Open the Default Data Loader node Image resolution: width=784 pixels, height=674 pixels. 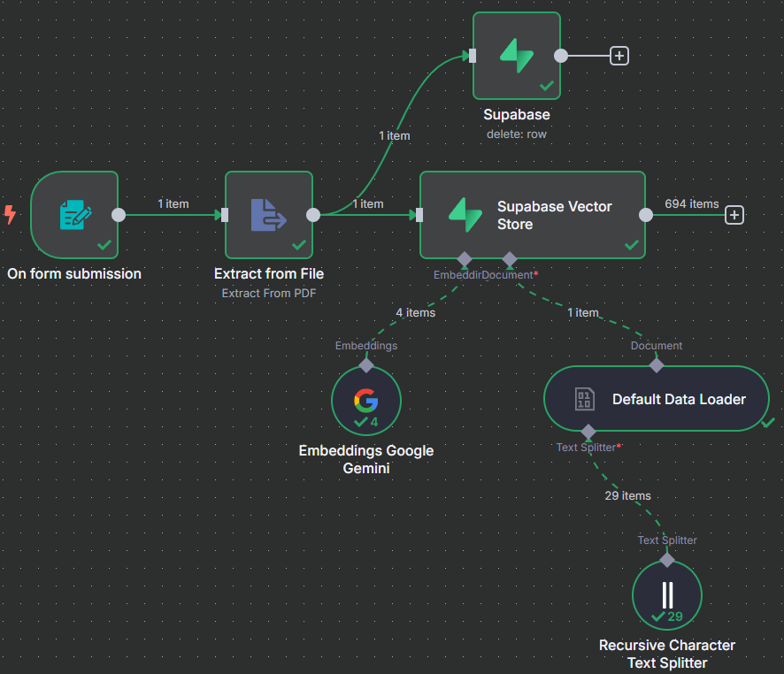(x=657, y=399)
